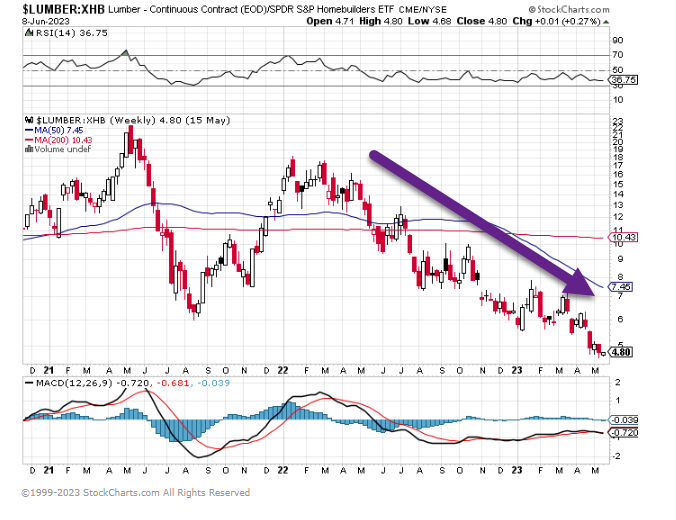Click the 23 year label under MACD panel
The width and height of the screenshot is (676, 520).
pyautogui.click(x=517, y=470)
